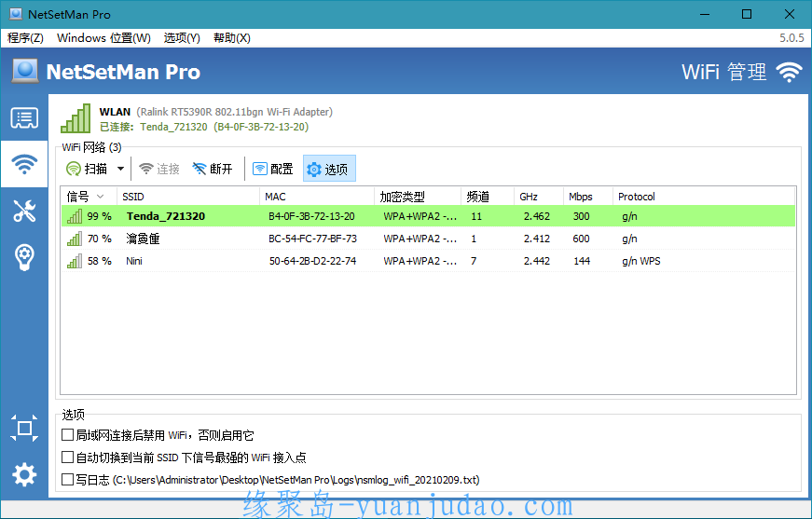Open the 配置 profile button
Image resolution: width=812 pixels, height=519 pixels.
(272, 169)
